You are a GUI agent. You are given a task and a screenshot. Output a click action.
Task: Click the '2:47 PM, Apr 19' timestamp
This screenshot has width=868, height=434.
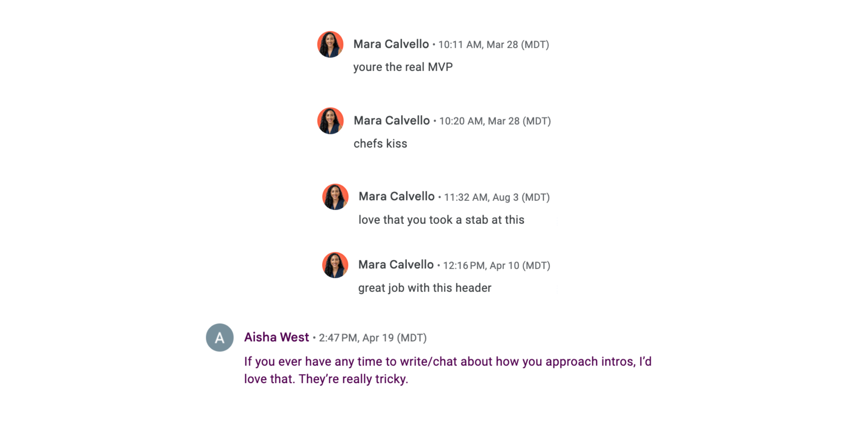click(373, 338)
